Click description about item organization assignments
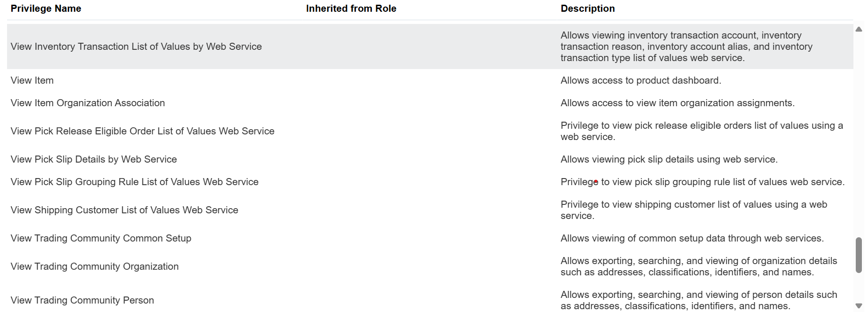 pyautogui.click(x=678, y=103)
